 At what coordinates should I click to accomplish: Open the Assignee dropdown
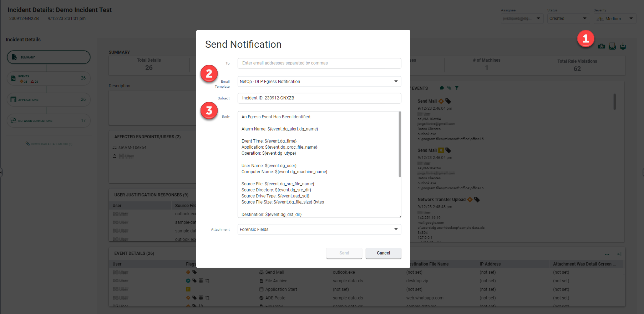[522, 19]
